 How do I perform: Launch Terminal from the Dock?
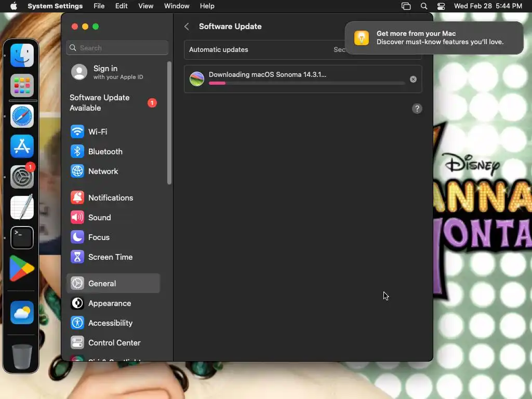tap(22, 237)
